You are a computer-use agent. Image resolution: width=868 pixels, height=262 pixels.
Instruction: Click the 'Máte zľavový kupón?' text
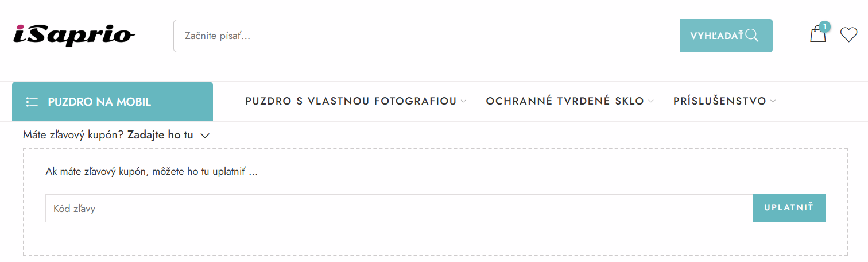pos(73,136)
